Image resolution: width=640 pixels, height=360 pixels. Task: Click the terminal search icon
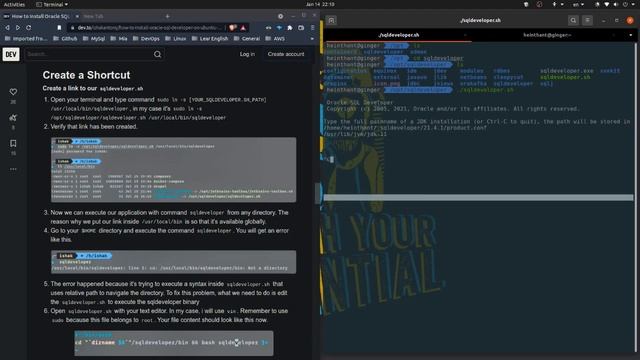click(x=573, y=20)
